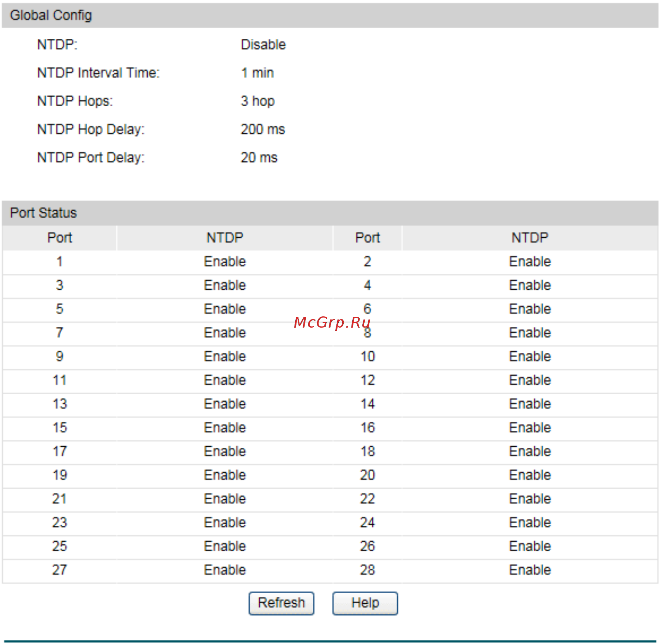The image size is (660, 644).
Task: Select port number 25 cell
Action: (x=60, y=546)
